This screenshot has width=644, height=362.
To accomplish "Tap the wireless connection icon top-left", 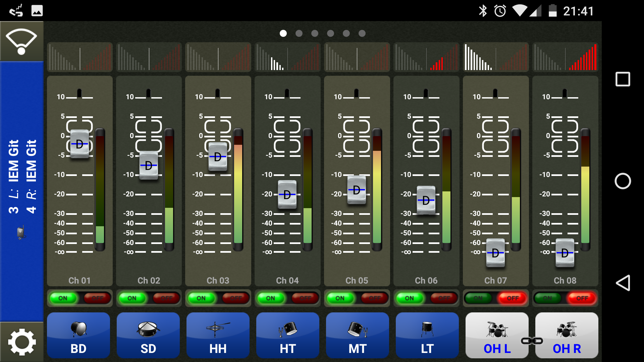I will [x=21, y=41].
